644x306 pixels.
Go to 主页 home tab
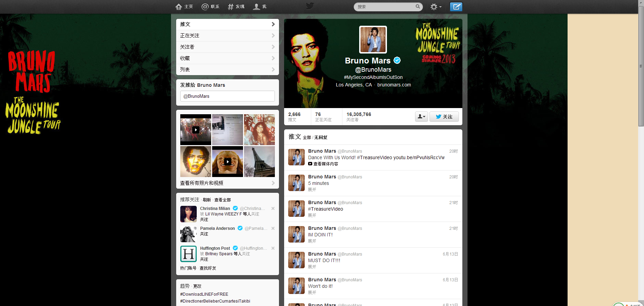(184, 7)
